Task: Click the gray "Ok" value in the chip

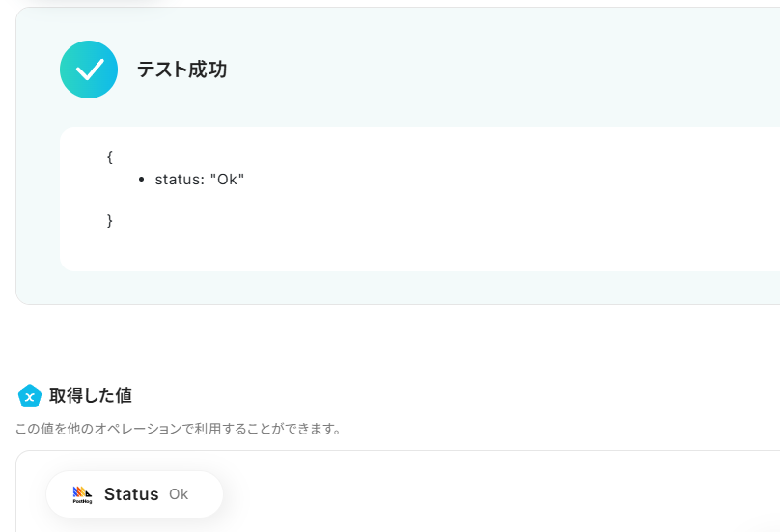Action: (x=179, y=494)
